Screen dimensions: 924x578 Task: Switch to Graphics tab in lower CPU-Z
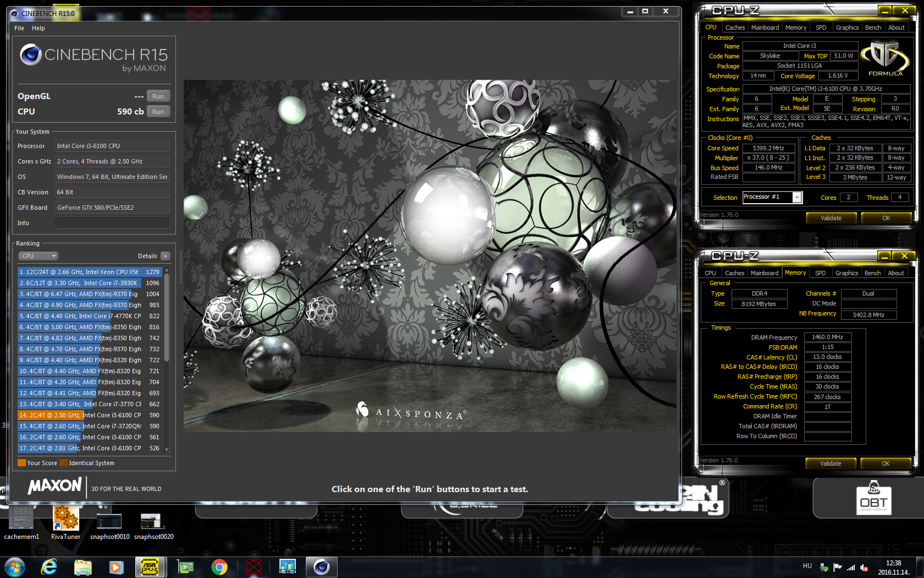point(846,273)
